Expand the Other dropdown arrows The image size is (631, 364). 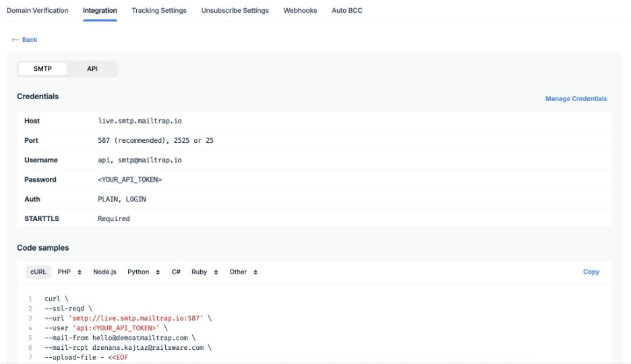255,272
